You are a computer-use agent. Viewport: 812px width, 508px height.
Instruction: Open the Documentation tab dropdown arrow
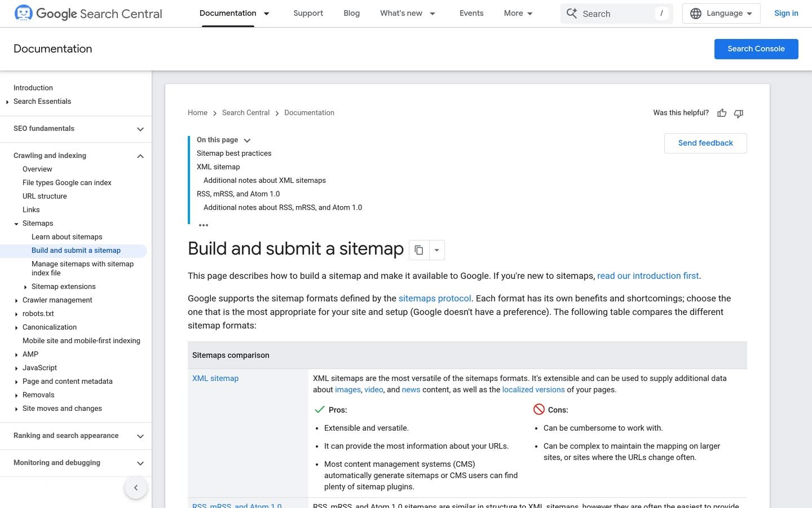point(267,14)
